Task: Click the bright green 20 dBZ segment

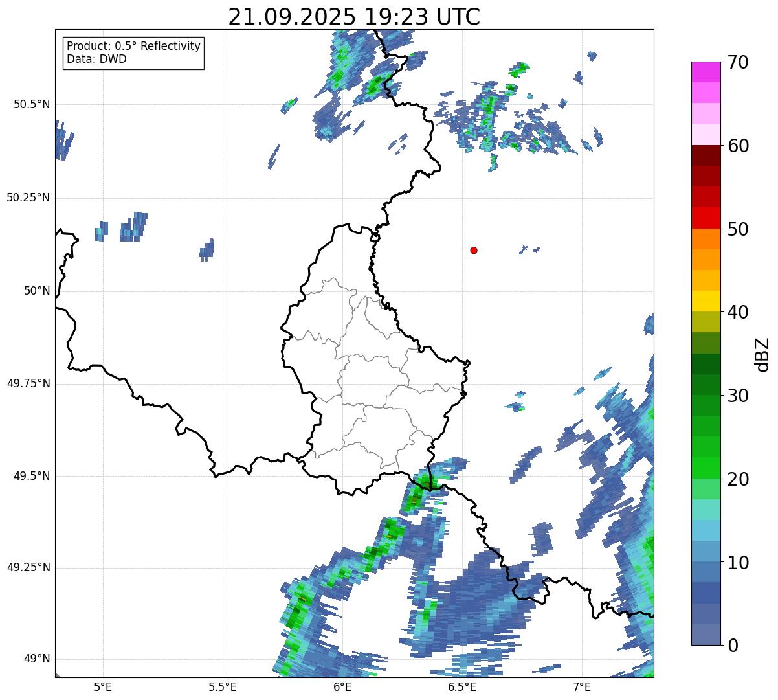Action: point(706,468)
